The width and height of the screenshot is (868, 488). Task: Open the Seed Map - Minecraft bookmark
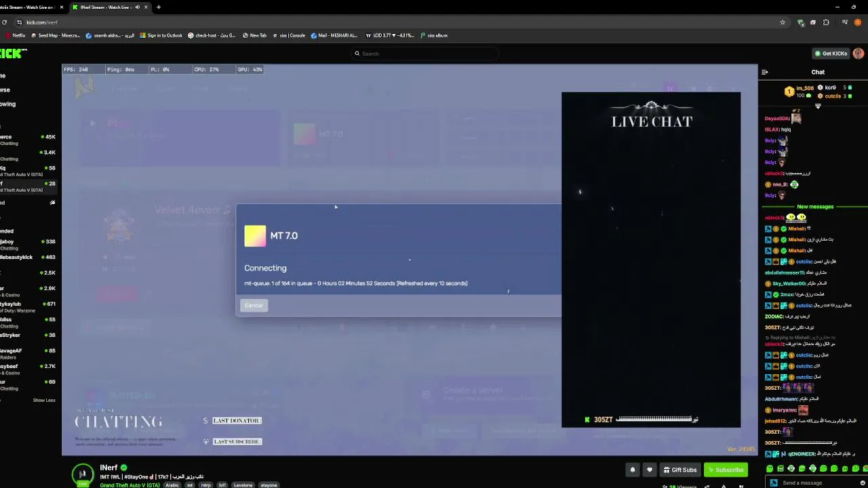(56, 35)
